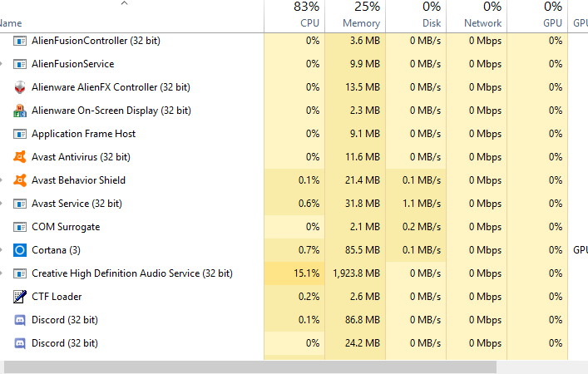Screen dimensions: 588x374
Task: Select the COM Surrogate process
Action: click(66, 227)
